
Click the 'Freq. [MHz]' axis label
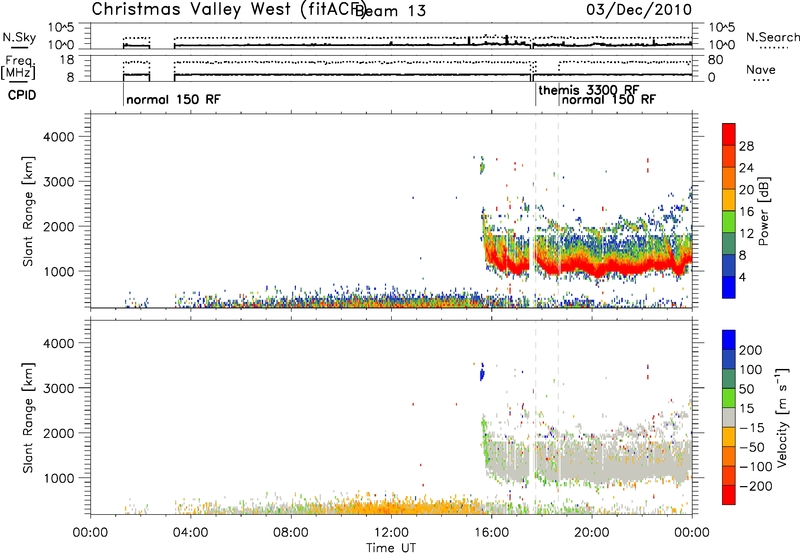click(x=19, y=68)
